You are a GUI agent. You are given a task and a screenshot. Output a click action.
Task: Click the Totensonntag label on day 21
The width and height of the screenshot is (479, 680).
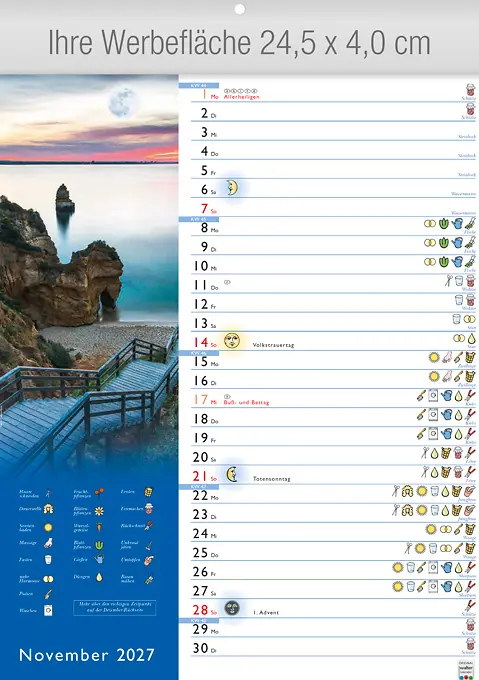(x=272, y=479)
